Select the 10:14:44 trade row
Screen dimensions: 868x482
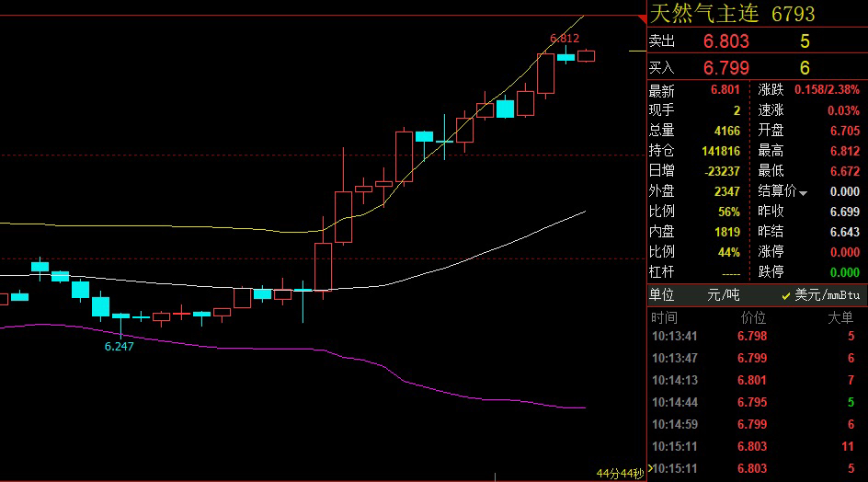tap(756, 402)
